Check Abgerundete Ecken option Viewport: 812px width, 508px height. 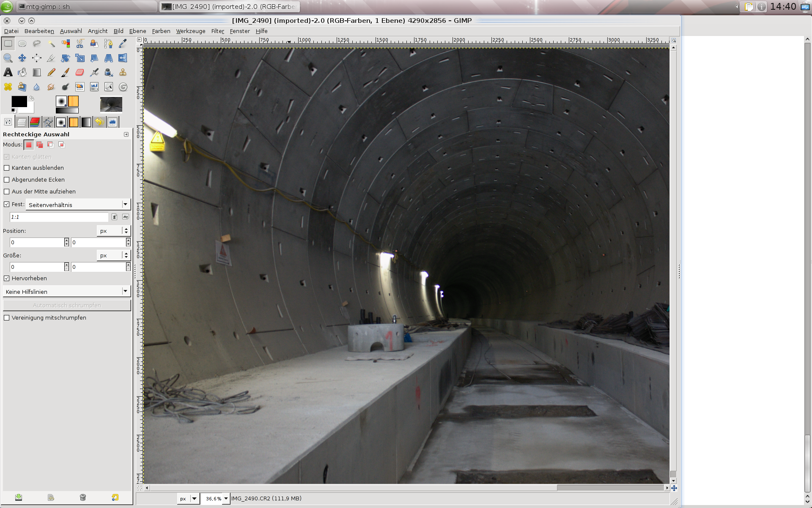click(x=7, y=180)
